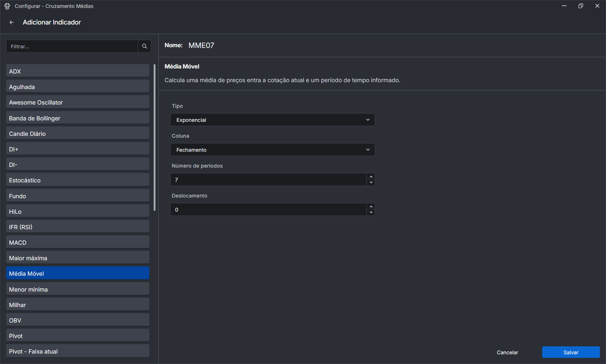Click the Número de períodos input field
Screen dimensions: 606x364
[269, 180]
